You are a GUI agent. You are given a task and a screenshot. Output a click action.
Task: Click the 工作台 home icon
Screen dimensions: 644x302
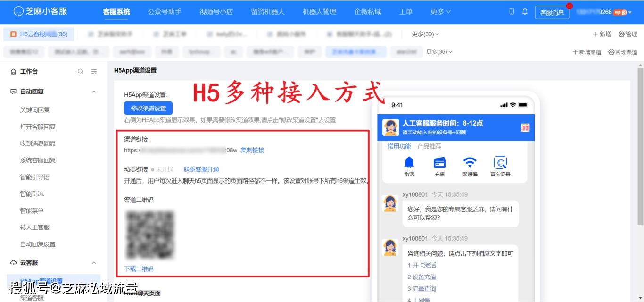pos(13,72)
